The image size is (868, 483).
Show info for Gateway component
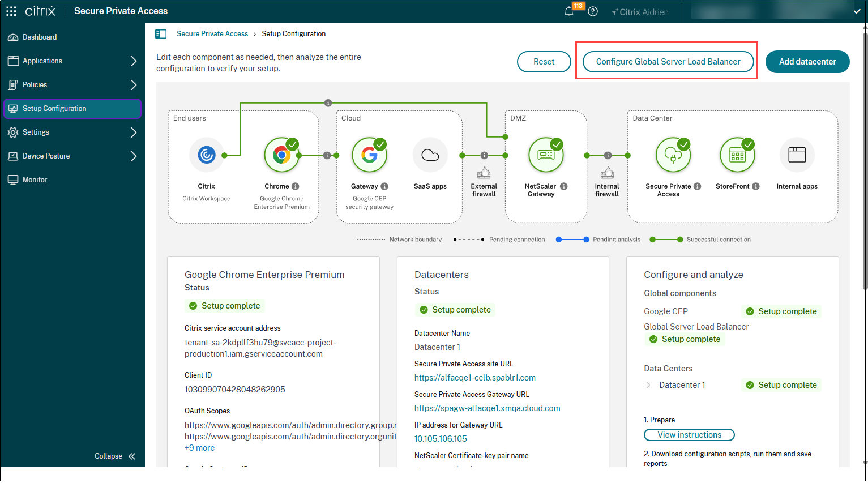click(x=384, y=186)
